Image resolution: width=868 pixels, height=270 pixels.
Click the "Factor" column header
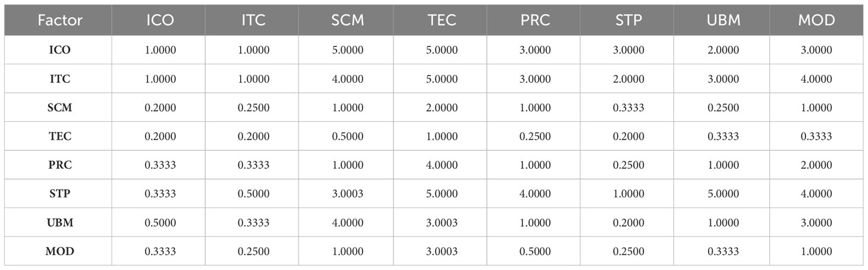pos(60,20)
